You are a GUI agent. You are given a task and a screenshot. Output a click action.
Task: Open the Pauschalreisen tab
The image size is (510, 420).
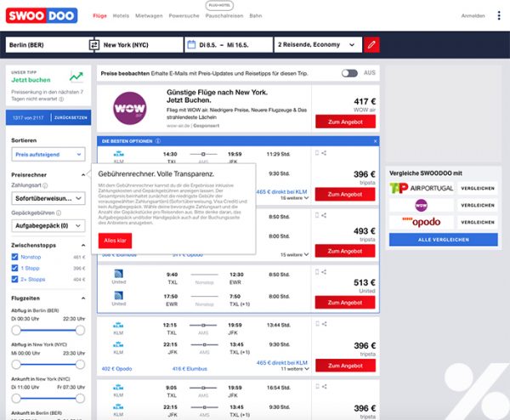pyautogui.click(x=224, y=15)
